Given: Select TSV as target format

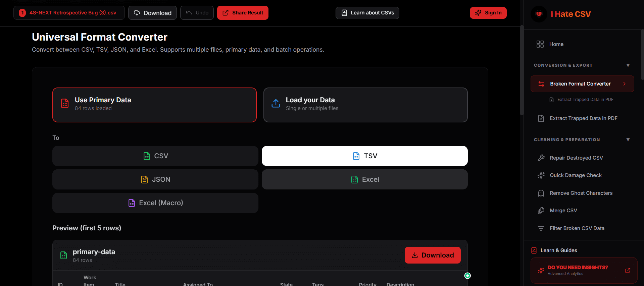Looking at the screenshot, I should (365, 156).
